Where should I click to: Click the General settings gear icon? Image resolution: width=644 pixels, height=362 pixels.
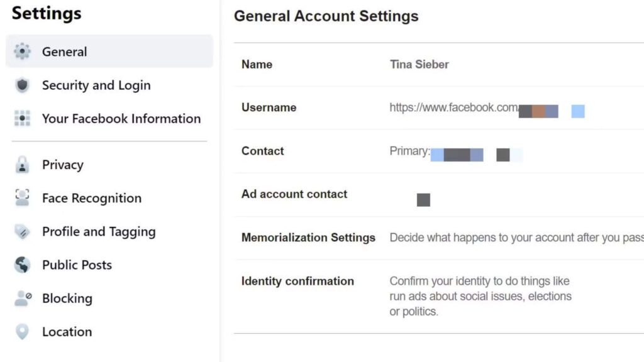pyautogui.click(x=23, y=52)
